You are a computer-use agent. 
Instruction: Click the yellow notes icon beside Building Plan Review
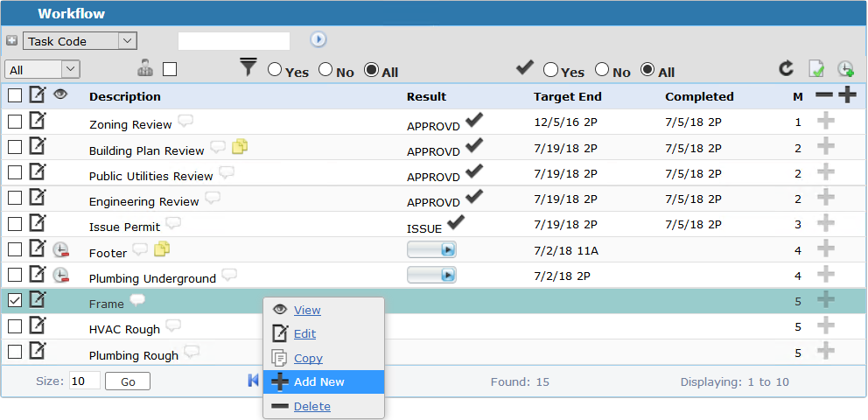point(241,147)
